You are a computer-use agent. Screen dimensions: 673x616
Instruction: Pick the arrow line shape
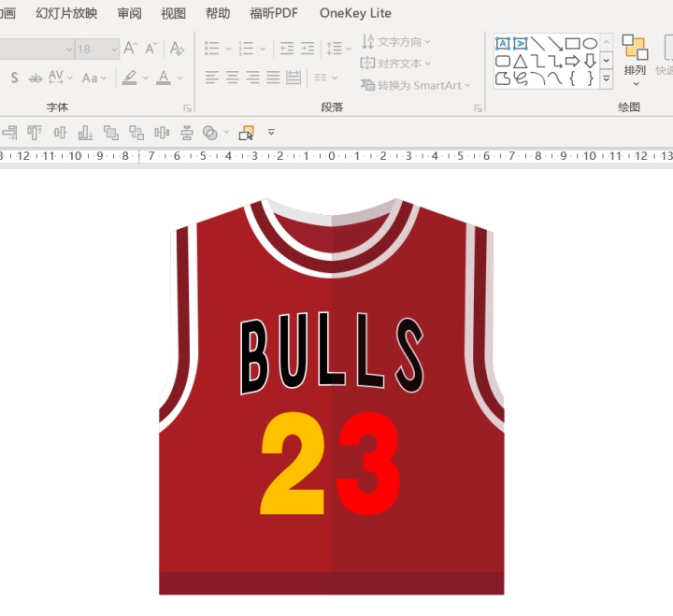[555, 43]
